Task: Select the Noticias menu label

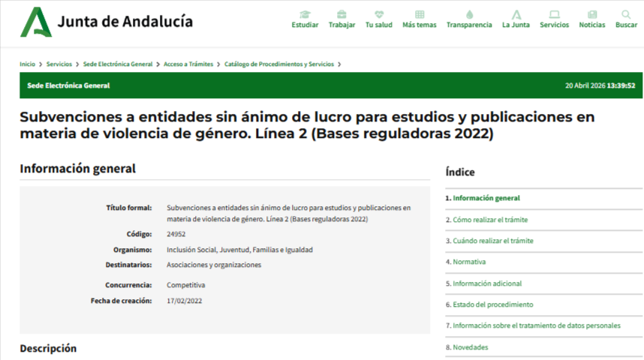Action: point(592,25)
